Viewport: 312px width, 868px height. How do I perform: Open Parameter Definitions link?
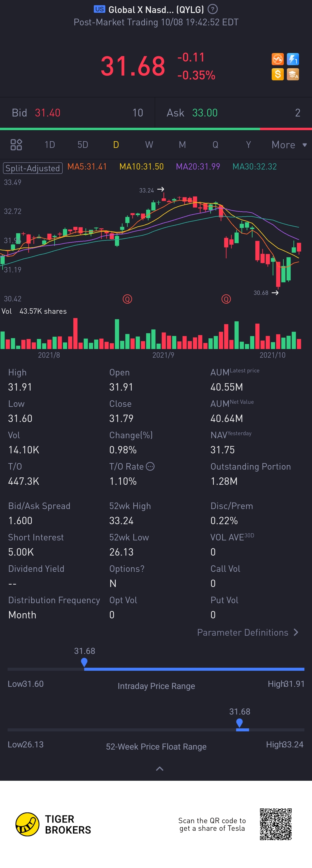click(248, 632)
